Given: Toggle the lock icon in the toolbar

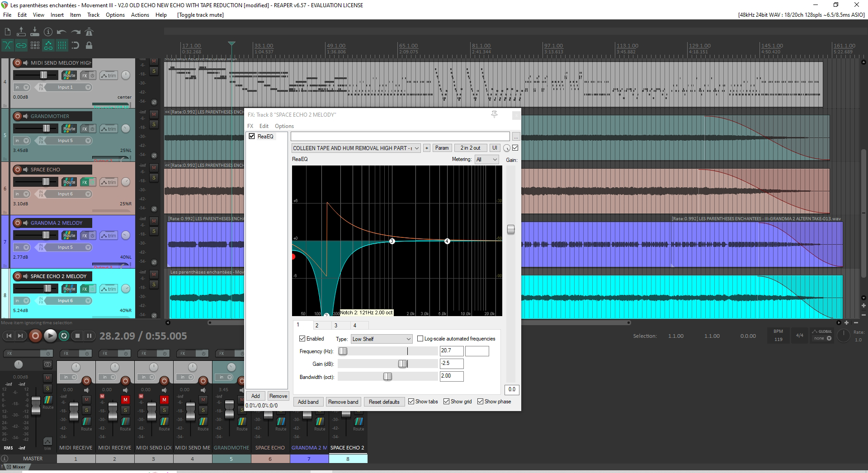Looking at the screenshot, I should 89,45.
